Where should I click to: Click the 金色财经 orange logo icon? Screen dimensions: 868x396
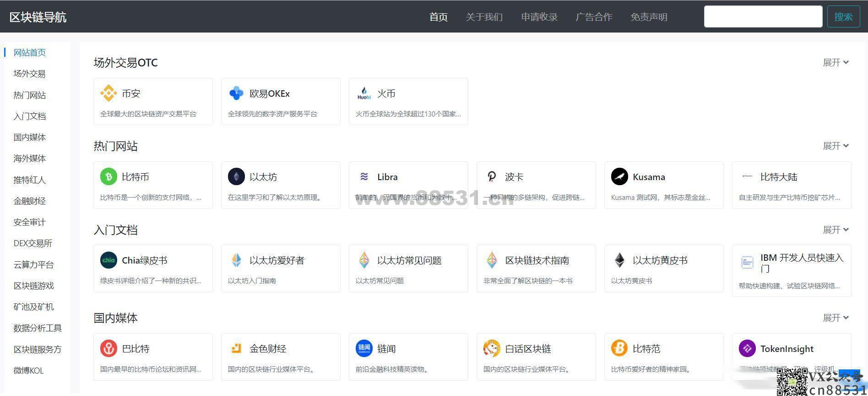tap(236, 349)
